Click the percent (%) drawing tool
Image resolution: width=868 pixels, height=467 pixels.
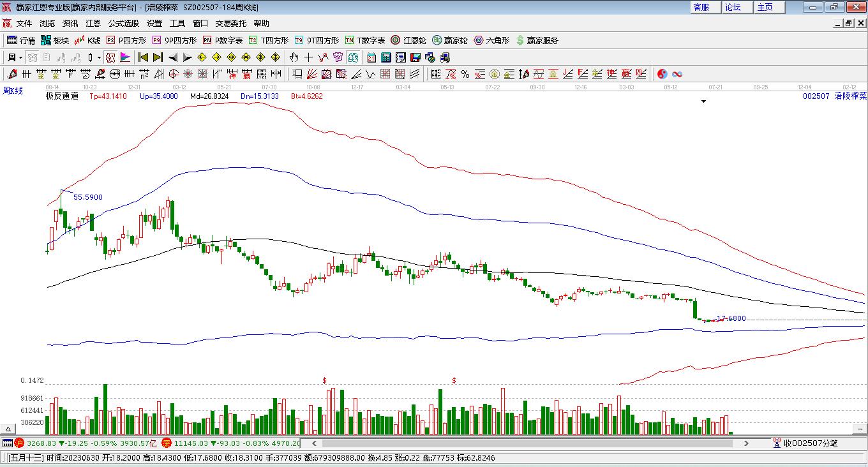click(465, 74)
